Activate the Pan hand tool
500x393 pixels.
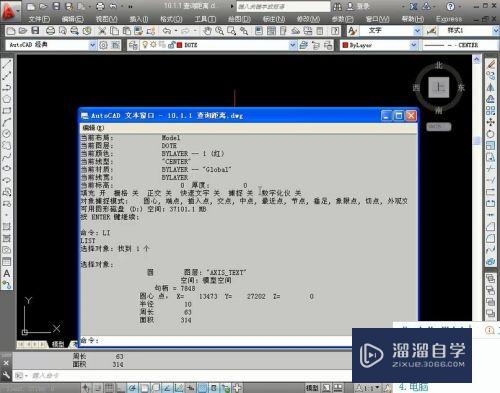(x=207, y=31)
